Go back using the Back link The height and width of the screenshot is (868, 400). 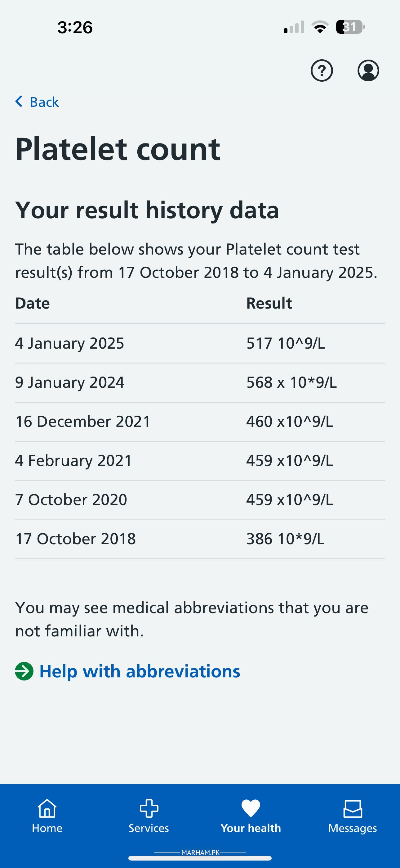[x=44, y=102]
